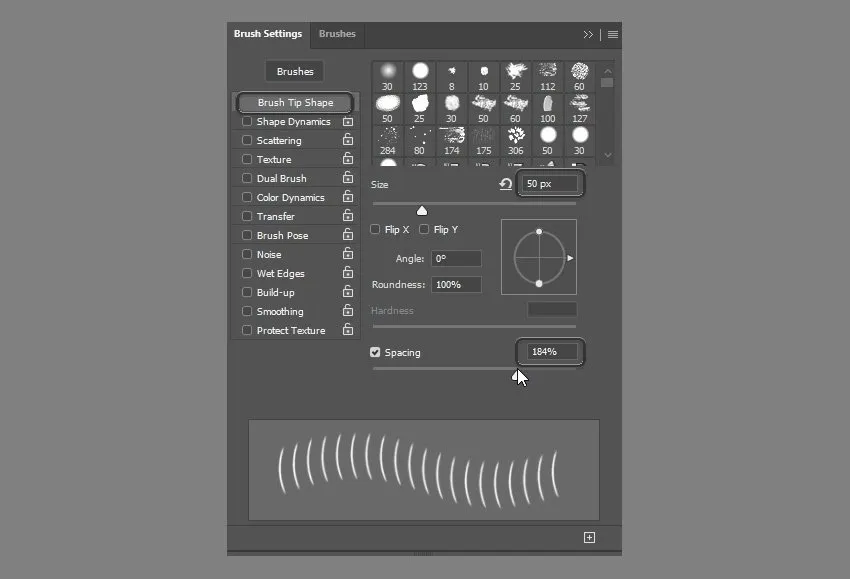The height and width of the screenshot is (579, 850).
Task: Click the lock icon next to Dual Brush
Action: [x=348, y=179]
